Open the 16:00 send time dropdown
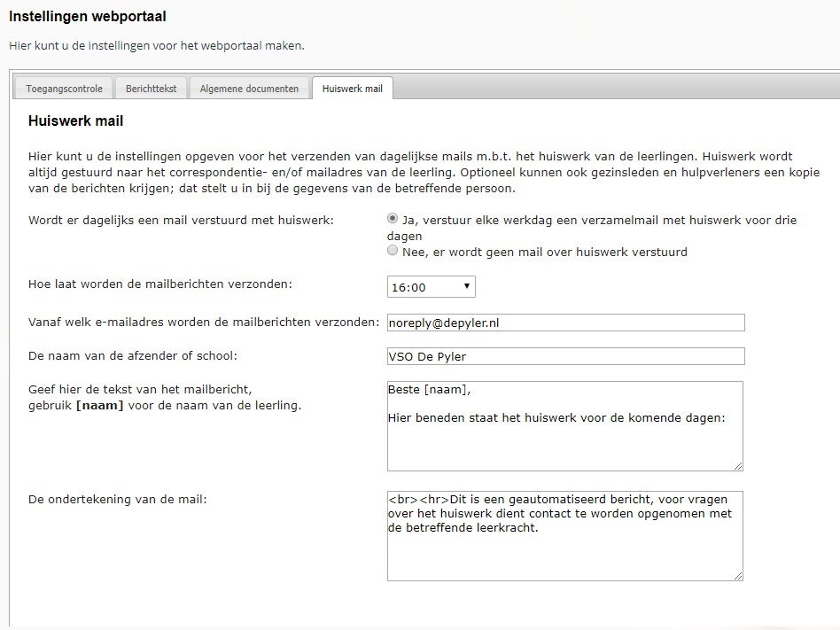The height and width of the screenshot is (630, 840). tap(432, 287)
